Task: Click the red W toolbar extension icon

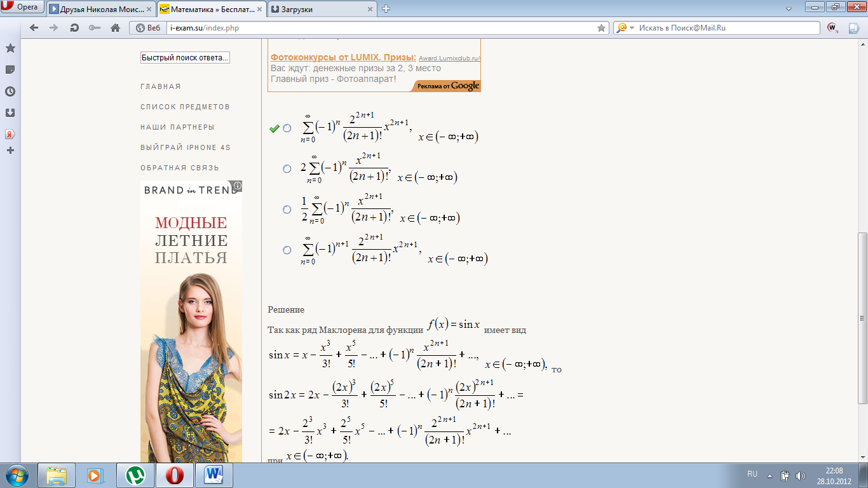Action: (x=832, y=28)
